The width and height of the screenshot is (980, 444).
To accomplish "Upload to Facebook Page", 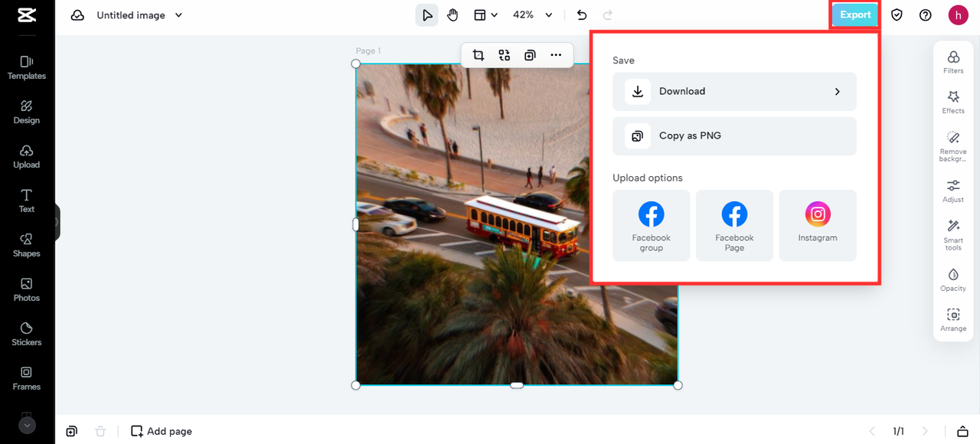I will [734, 226].
